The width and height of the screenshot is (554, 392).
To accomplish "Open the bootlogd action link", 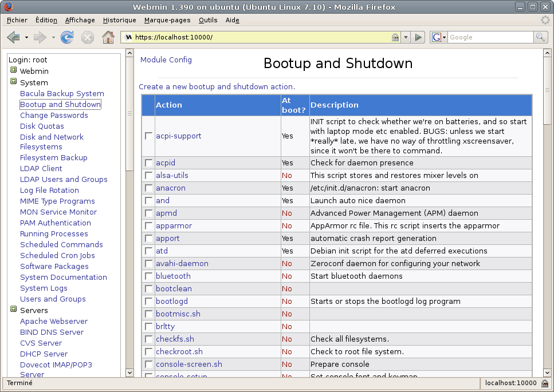I will 172,302.
